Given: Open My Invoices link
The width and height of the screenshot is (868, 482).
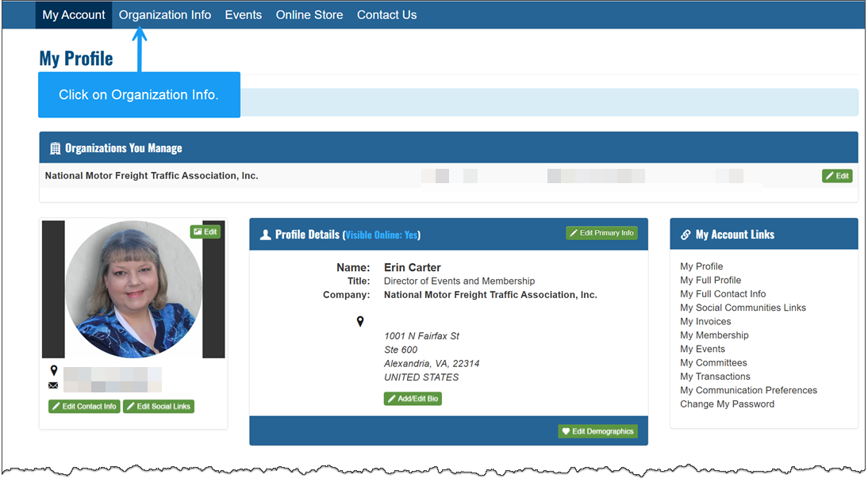Looking at the screenshot, I should (705, 321).
